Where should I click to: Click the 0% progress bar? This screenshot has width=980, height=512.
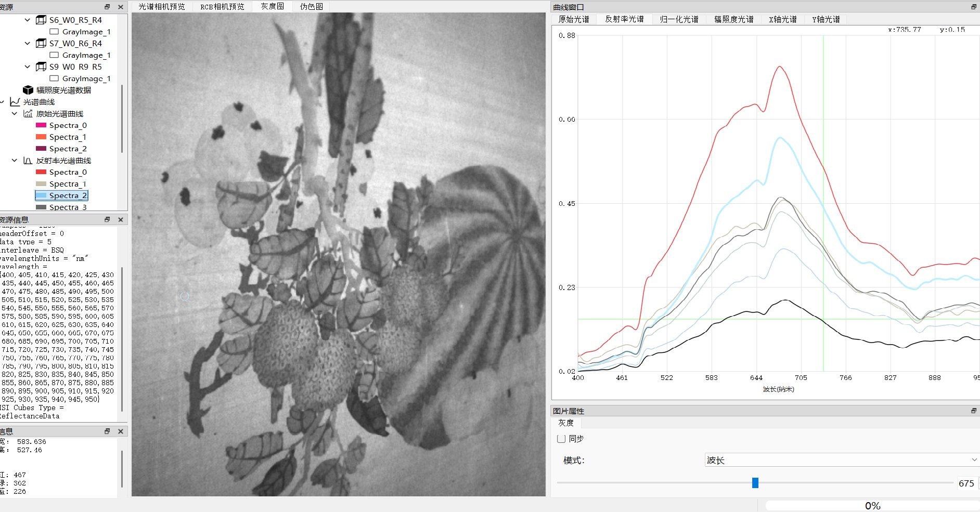point(872,506)
